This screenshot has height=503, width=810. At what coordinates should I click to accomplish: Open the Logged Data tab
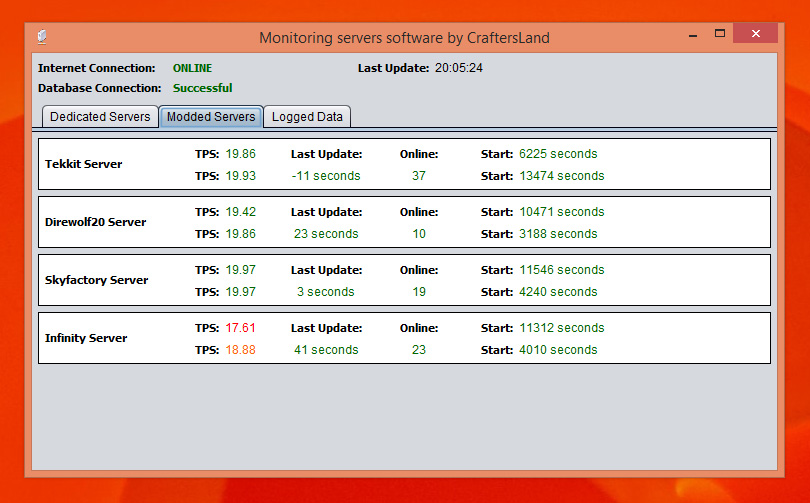(x=307, y=117)
